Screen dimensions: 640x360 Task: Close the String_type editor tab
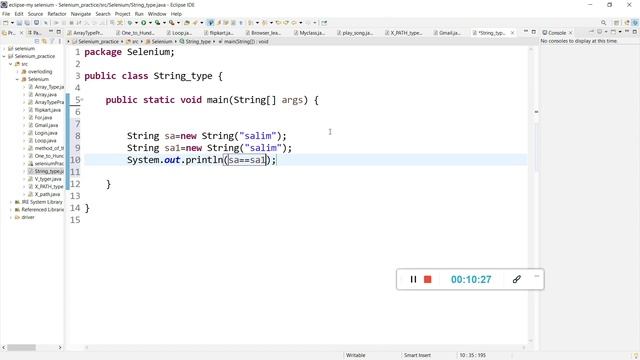513,33
